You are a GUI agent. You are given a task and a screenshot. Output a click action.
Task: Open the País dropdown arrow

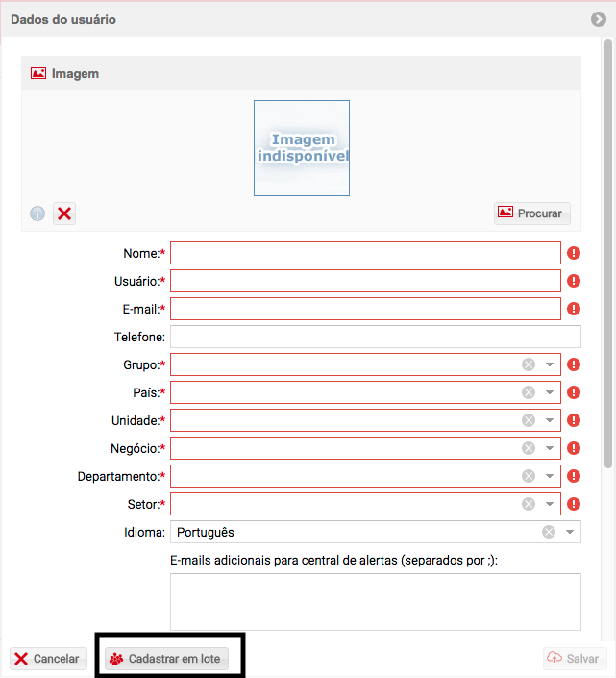click(x=550, y=392)
